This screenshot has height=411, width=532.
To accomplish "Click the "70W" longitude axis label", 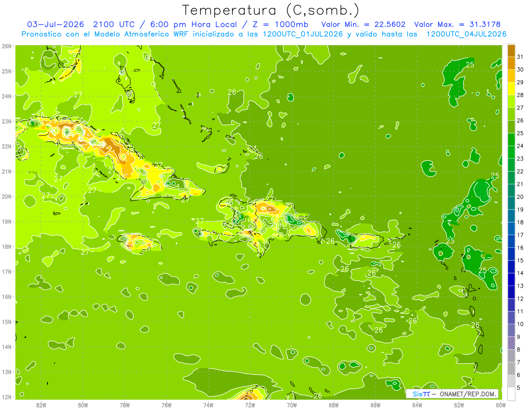I will 292,405.
